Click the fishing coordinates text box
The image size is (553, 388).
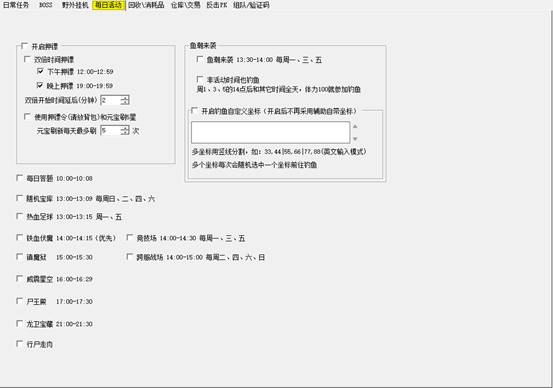pyautogui.click(x=271, y=132)
